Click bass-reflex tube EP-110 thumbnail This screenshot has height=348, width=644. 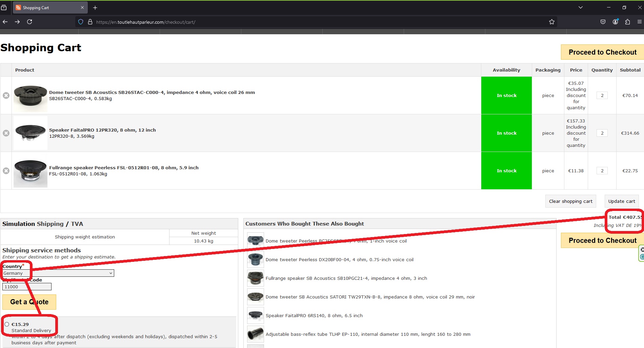[256, 334]
